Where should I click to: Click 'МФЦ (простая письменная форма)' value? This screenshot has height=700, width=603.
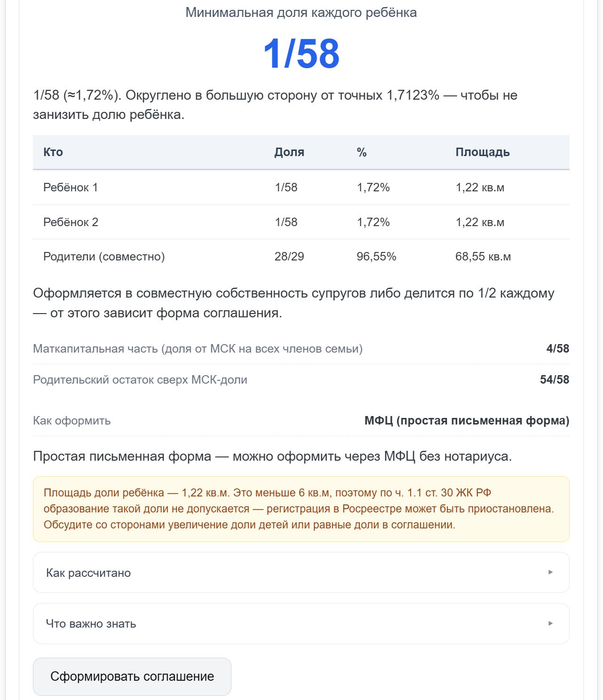pyautogui.click(x=467, y=420)
